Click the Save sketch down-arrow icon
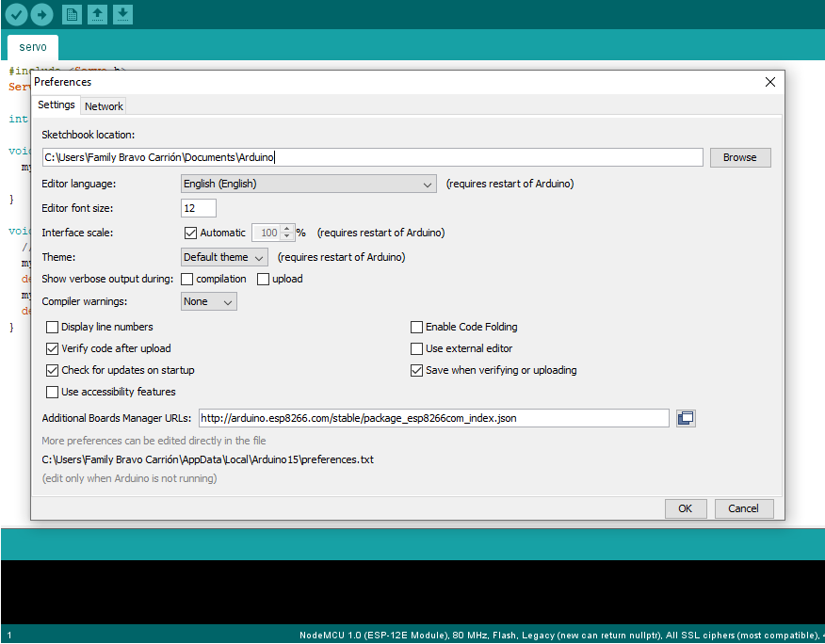The height and width of the screenshot is (644, 825). pos(122,15)
